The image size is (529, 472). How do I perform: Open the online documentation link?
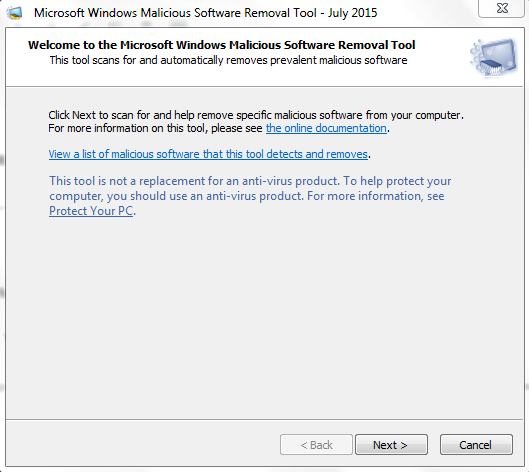pyautogui.click(x=326, y=128)
